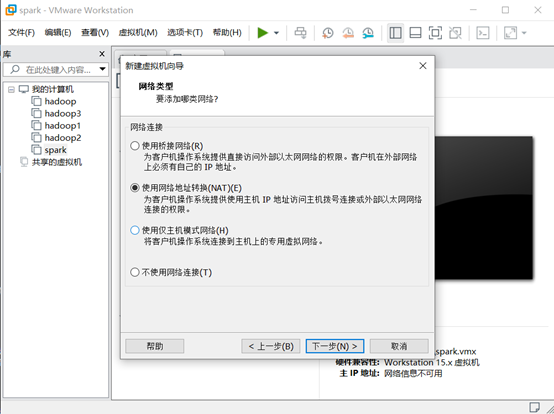This screenshot has width=554, height=414.
Task: Select the hadoop virtual machine
Action: coord(54,101)
